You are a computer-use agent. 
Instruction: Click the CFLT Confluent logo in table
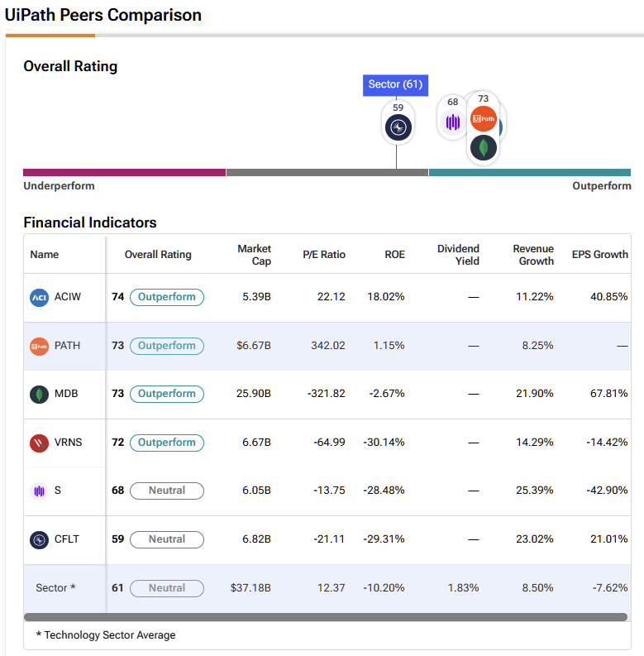(x=39, y=539)
